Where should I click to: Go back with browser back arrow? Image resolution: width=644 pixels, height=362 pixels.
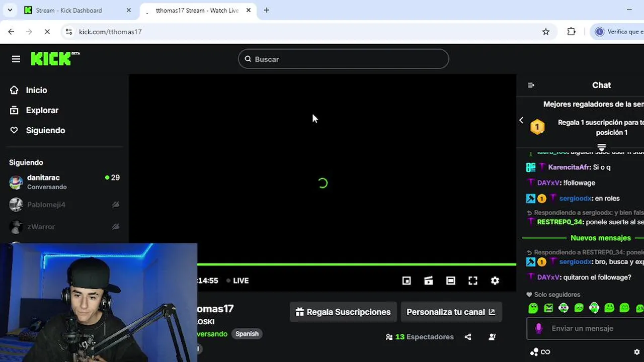pyautogui.click(x=11, y=32)
